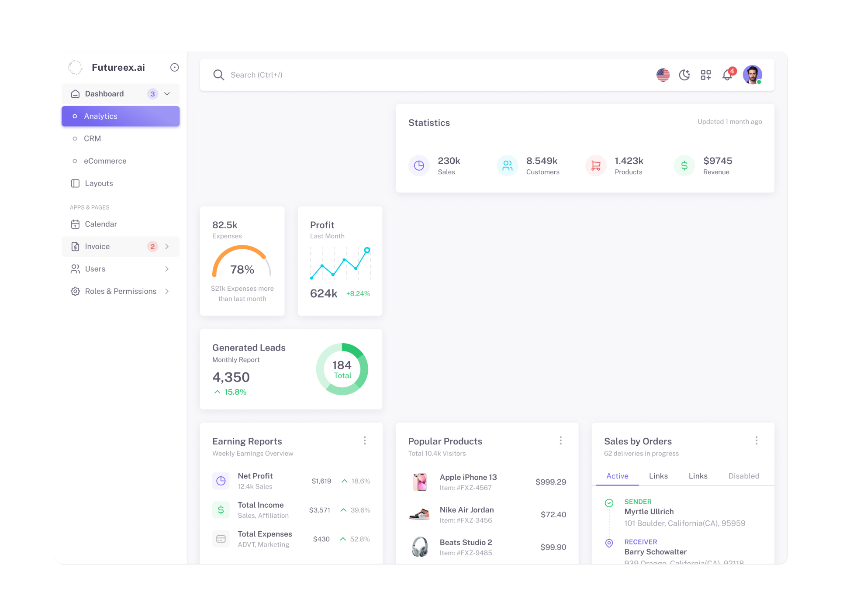This screenshot has height=616, width=843.
Task: Open the shortcuts grid icon
Action: pyautogui.click(x=705, y=75)
